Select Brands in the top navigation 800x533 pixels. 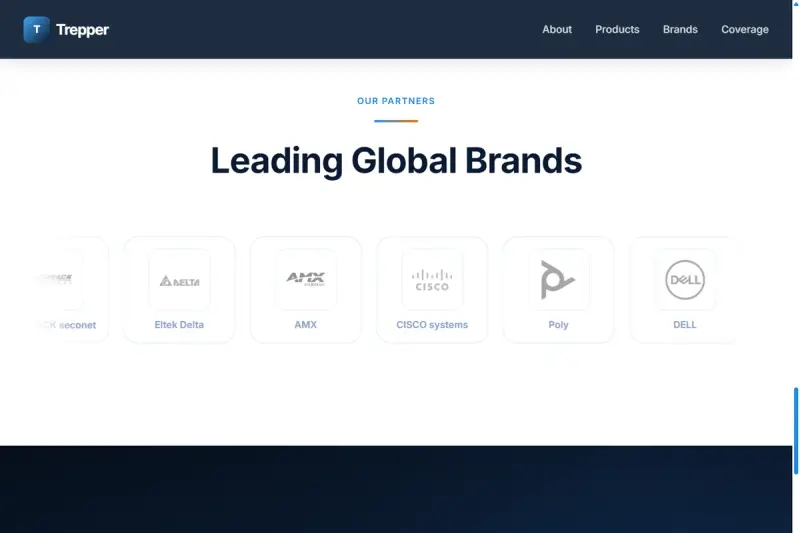680,30
